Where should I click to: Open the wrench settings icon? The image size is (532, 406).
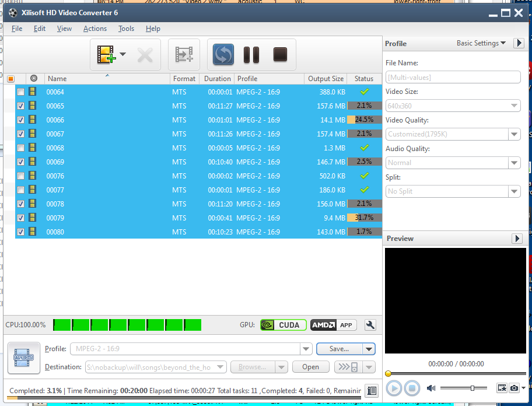[370, 325]
